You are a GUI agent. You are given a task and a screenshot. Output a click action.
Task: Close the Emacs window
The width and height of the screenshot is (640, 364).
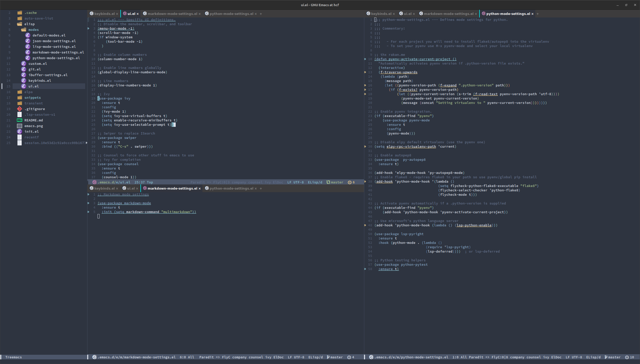(635, 5)
